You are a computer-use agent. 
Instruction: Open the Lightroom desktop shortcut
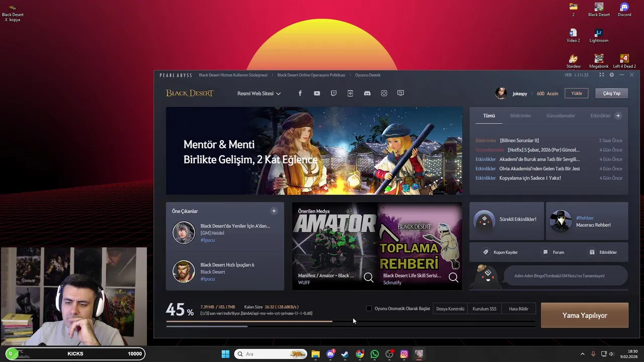(x=599, y=36)
